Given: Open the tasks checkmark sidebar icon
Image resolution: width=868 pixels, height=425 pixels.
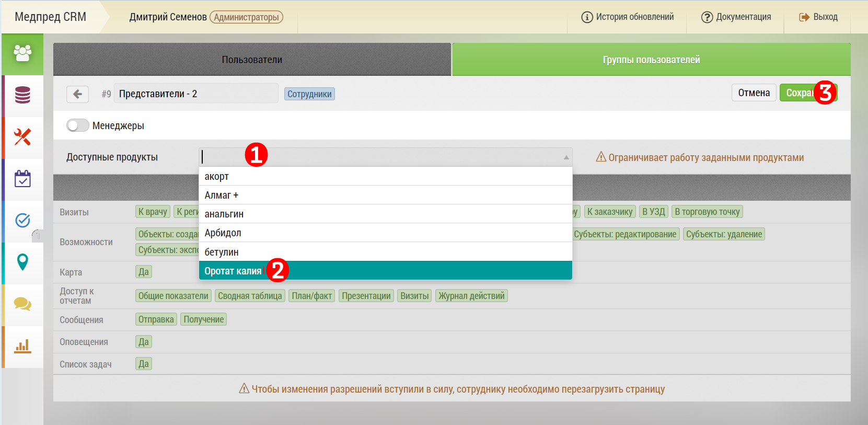Looking at the screenshot, I should 22,221.
